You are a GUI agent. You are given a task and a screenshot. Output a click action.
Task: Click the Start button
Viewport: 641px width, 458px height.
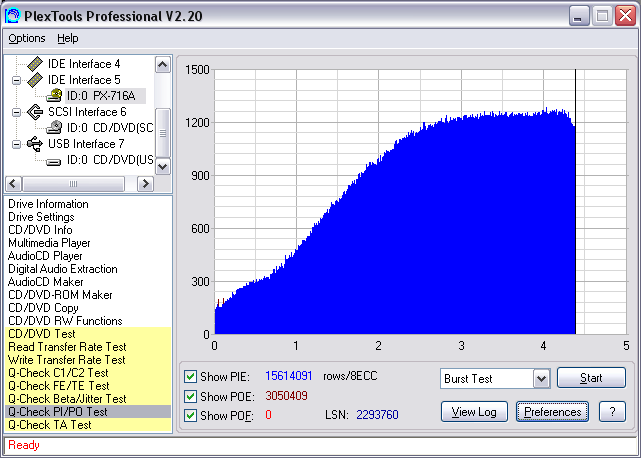(591, 378)
